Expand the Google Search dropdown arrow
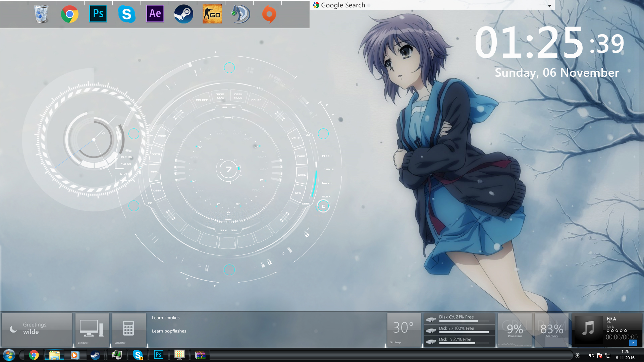The width and height of the screenshot is (644, 362). 549,5
